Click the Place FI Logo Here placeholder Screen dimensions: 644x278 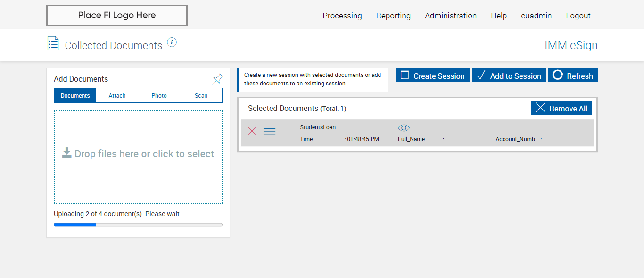click(x=117, y=15)
